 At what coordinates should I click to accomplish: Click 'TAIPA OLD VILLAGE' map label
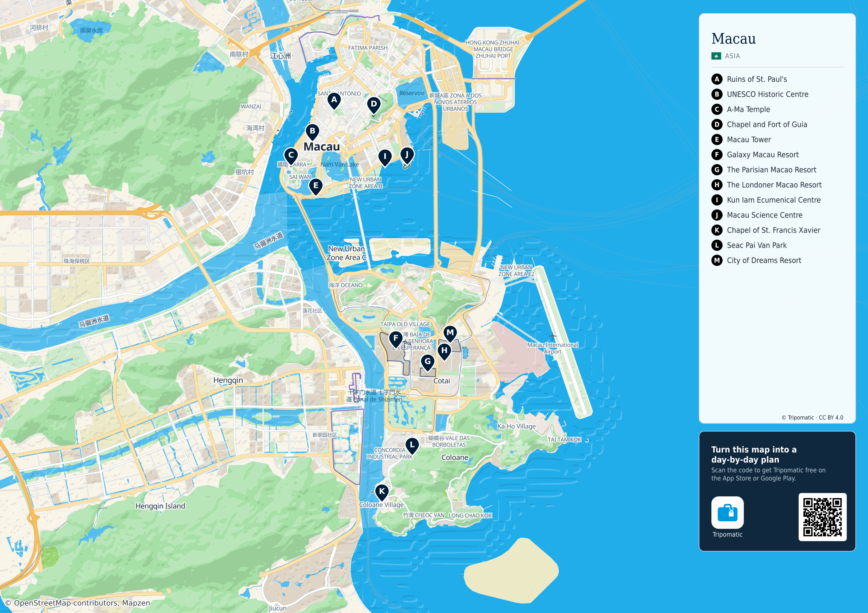(405, 324)
